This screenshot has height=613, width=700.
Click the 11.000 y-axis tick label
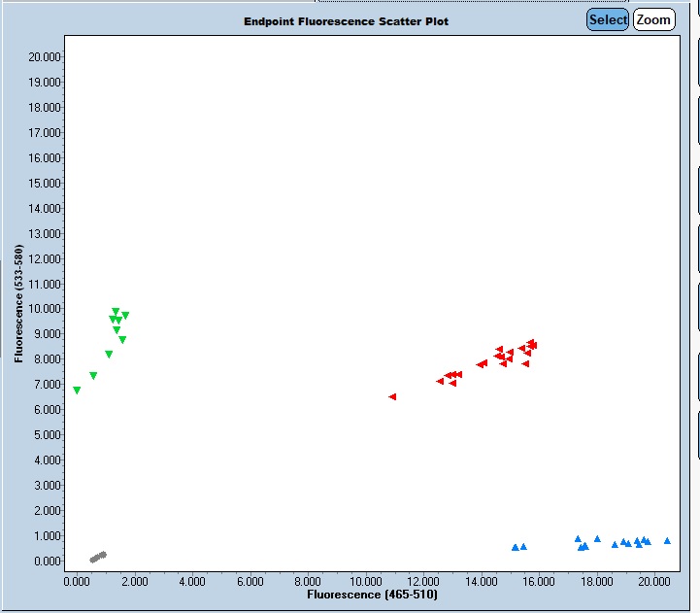click(47, 284)
